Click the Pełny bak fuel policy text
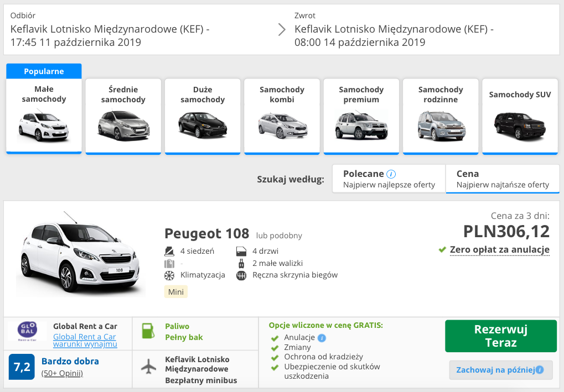Screen dimensions: 564x392 point(184,337)
